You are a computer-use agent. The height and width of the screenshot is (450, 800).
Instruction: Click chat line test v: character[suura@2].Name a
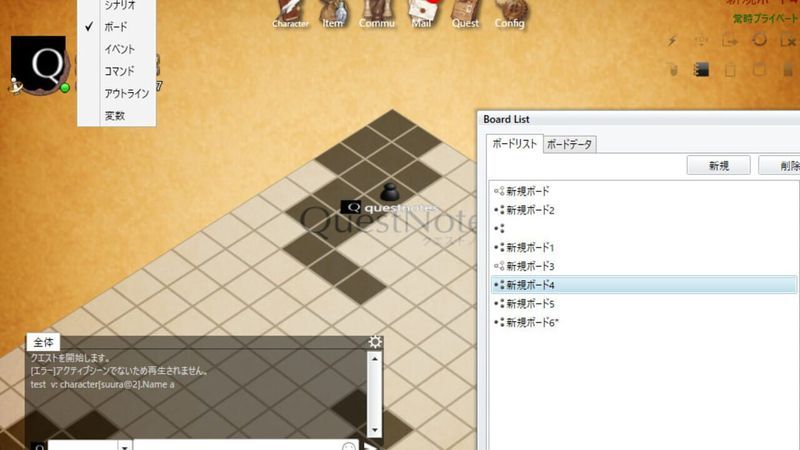point(103,384)
